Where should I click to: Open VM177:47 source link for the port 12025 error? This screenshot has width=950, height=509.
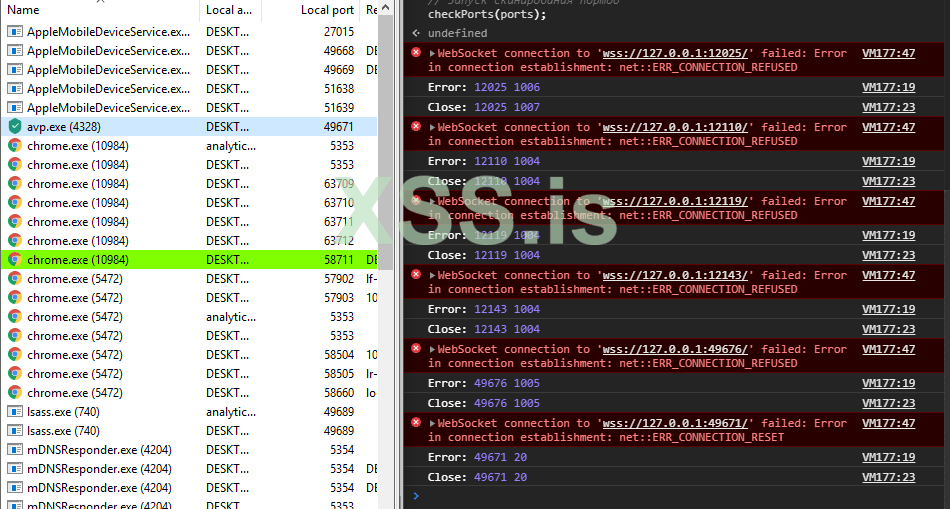pyautogui.click(x=888, y=53)
